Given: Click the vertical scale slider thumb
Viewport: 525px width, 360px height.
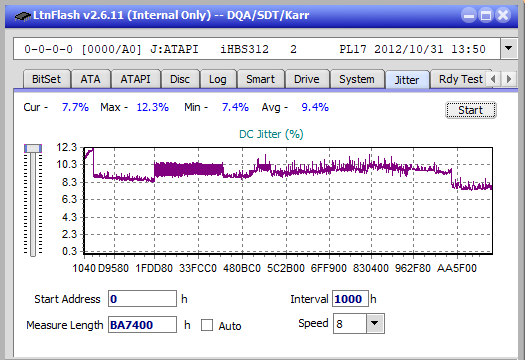Looking at the screenshot, I should click(33, 148).
